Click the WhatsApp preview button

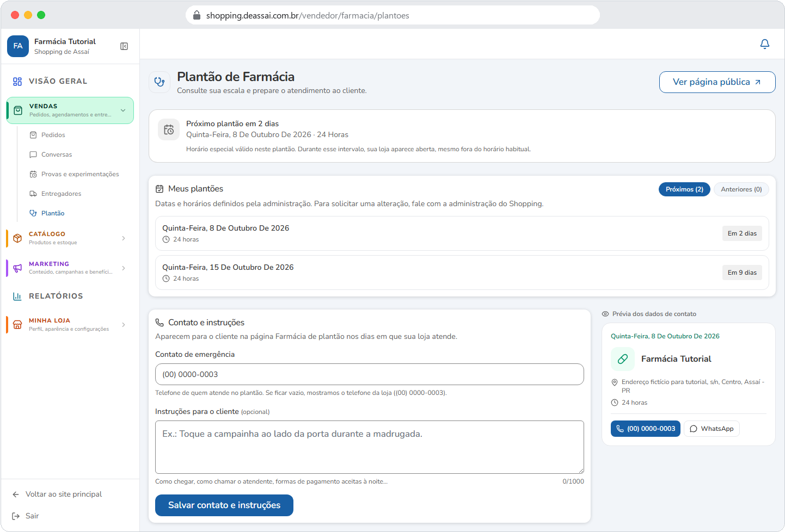(x=712, y=429)
